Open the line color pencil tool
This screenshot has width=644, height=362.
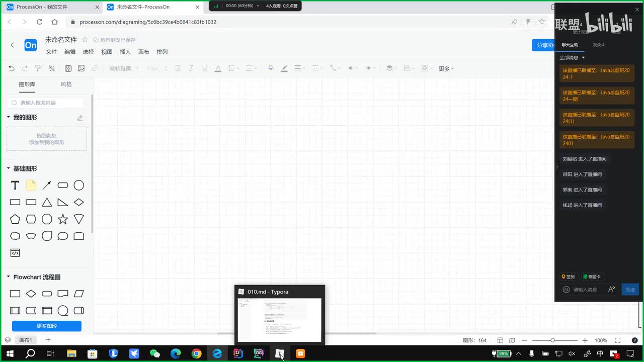(x=284, y=68)
